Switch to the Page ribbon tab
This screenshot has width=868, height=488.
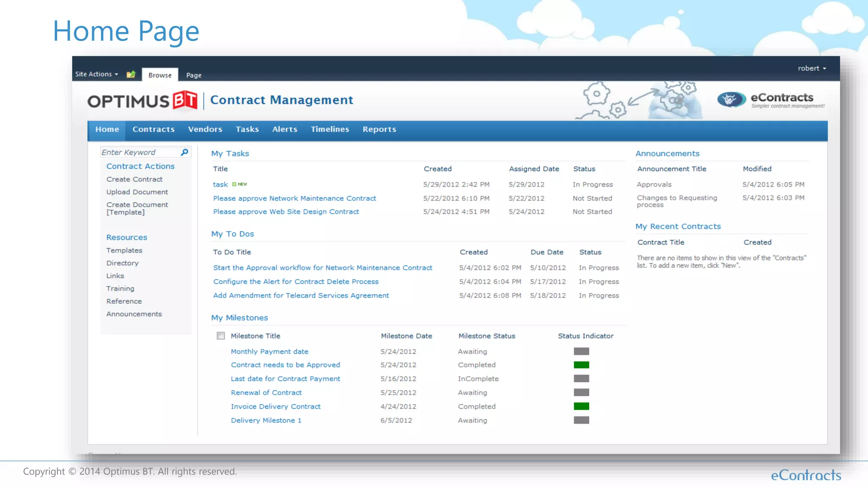tap(194, 75)
